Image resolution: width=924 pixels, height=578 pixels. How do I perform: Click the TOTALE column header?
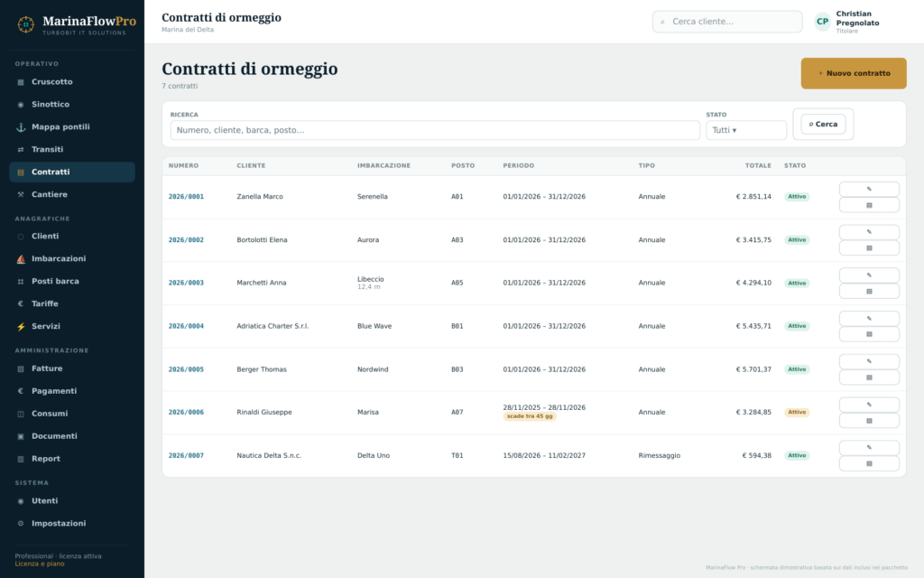758,166
